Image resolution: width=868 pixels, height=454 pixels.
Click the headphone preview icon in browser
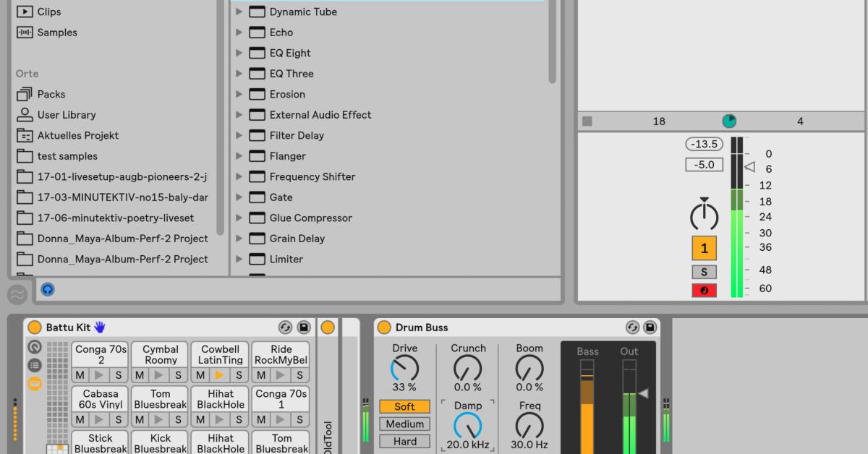pos(48,289)
